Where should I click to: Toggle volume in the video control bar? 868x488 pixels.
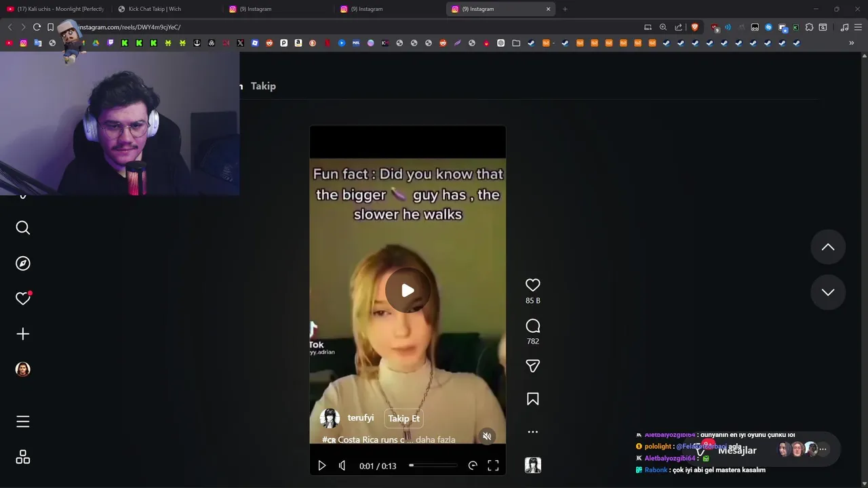[x=342, y=466]
